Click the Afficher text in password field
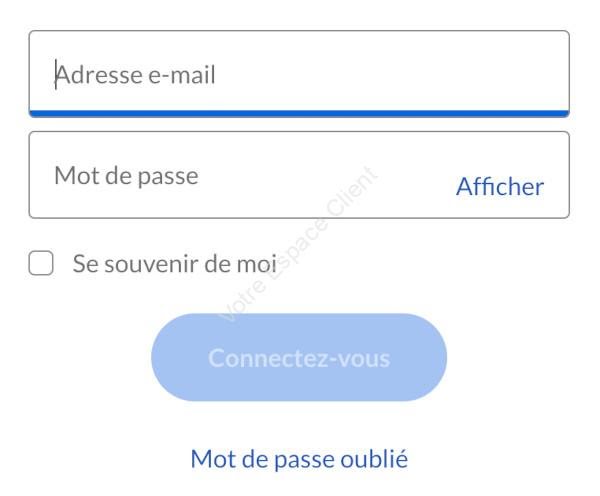This screenshot has height=496, width=600. [x=499, y=186]
